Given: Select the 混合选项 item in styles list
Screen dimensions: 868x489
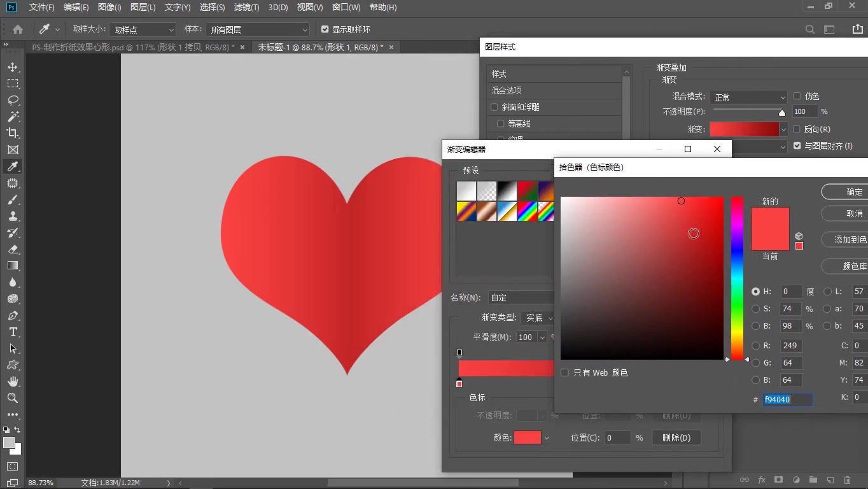Looking at the screenshot, I should (x=554, y=90).
